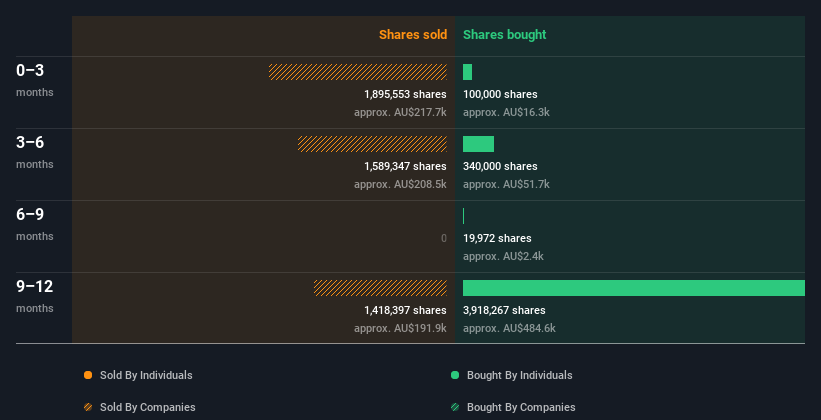821x420 pixels.
Task: Click the '1,895,553 shares' value
Action: pyautogui.click(x=405, y=94)
